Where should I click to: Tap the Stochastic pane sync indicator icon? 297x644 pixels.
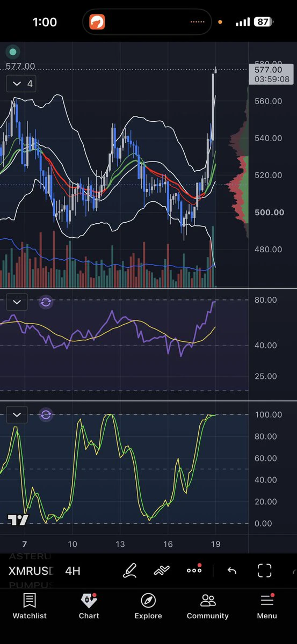click(46, 414)
